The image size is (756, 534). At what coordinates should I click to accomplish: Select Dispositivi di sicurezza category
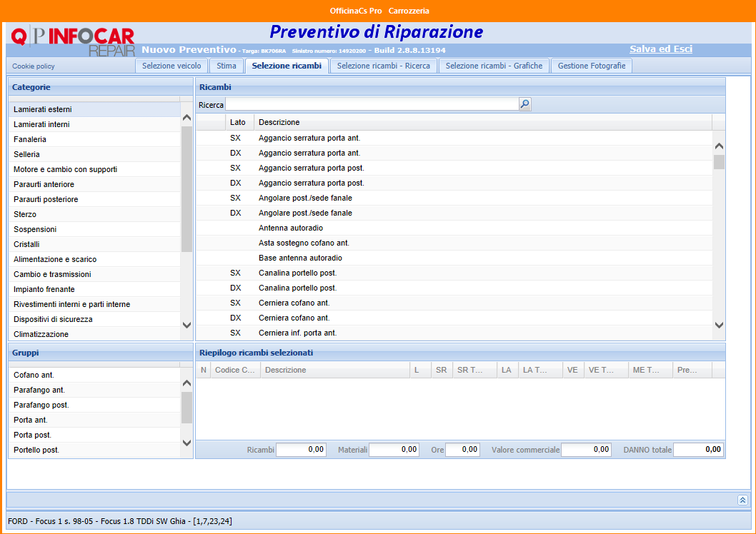click(x=94, y=319)
